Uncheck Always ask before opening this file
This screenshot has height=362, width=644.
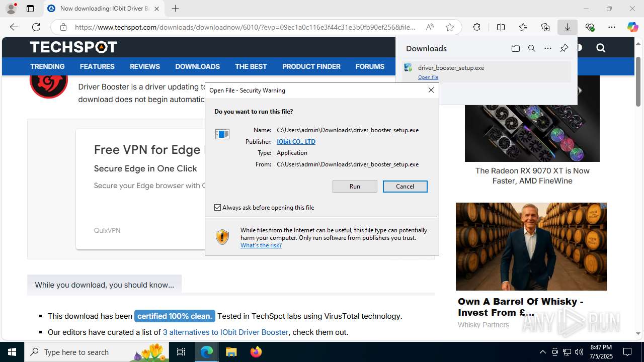218,207
